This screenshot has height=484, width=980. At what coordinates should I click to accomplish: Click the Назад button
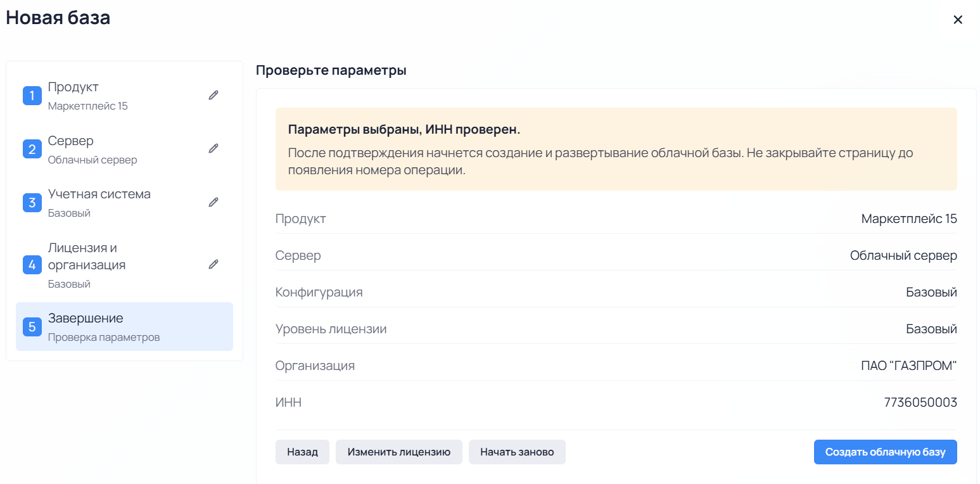click(302, 452)
